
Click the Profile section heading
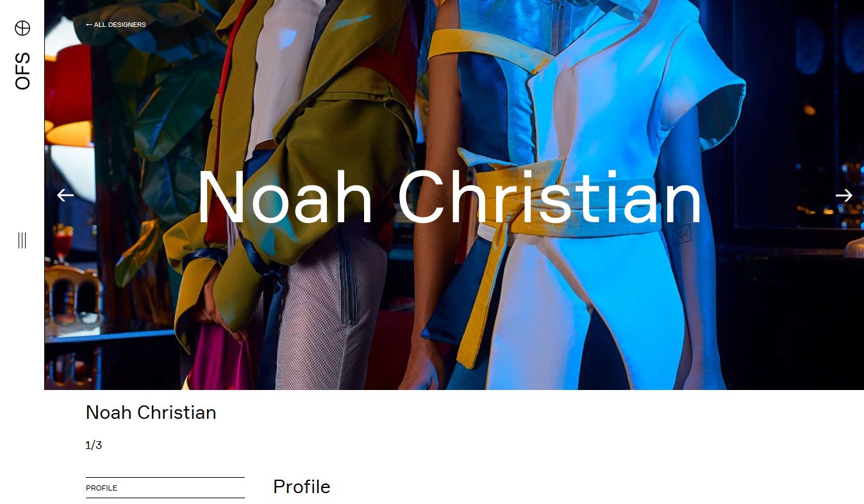pyautogui.click(x=302, y=487)
